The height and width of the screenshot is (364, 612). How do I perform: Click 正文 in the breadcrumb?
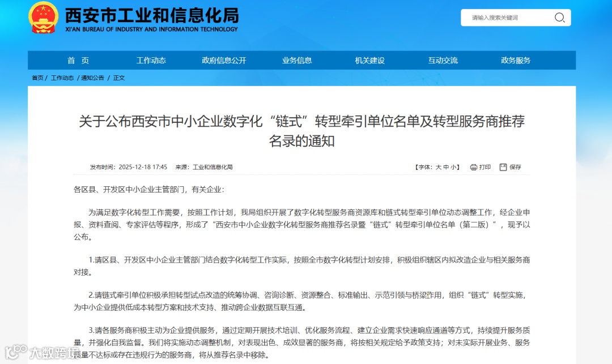click(119, 78)
